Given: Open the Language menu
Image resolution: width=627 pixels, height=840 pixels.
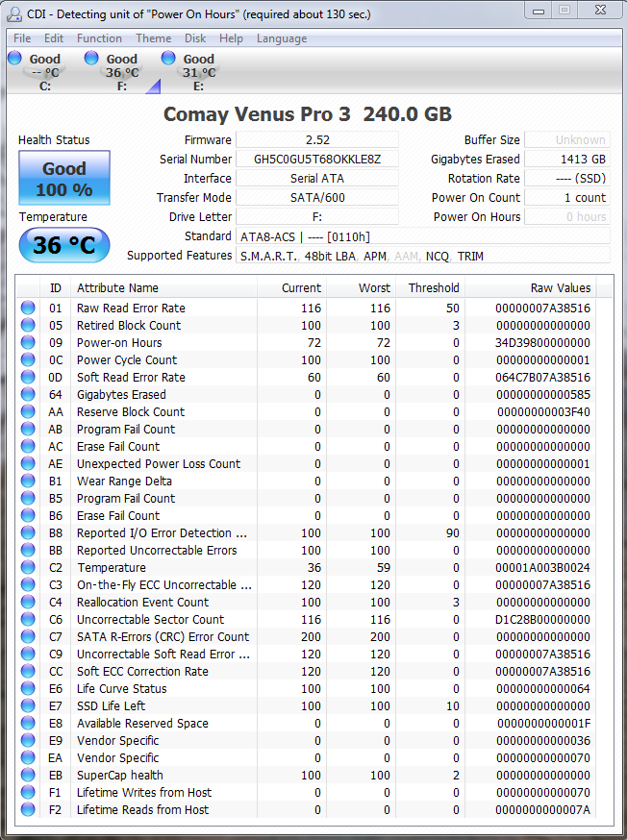Looking at the screenshot, I should click(282, 38).
